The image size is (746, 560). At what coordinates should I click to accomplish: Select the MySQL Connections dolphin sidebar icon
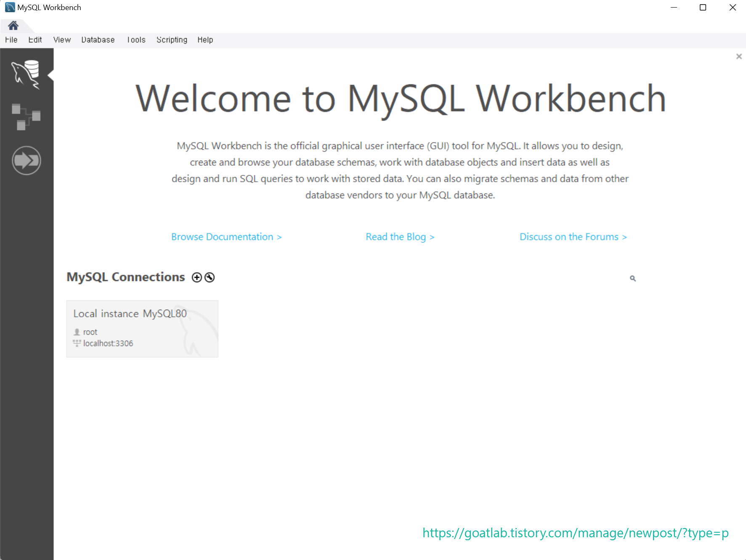(x=26, y=74)
